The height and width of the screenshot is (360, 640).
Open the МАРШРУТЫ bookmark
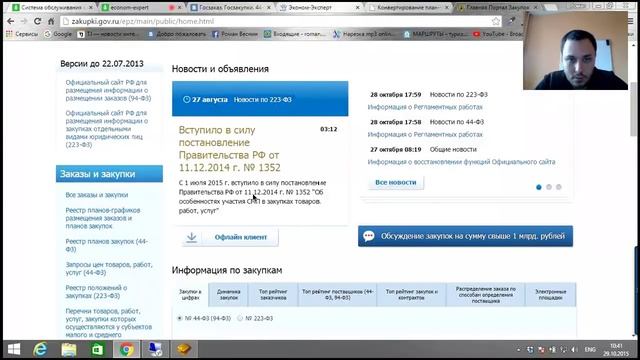435,34
